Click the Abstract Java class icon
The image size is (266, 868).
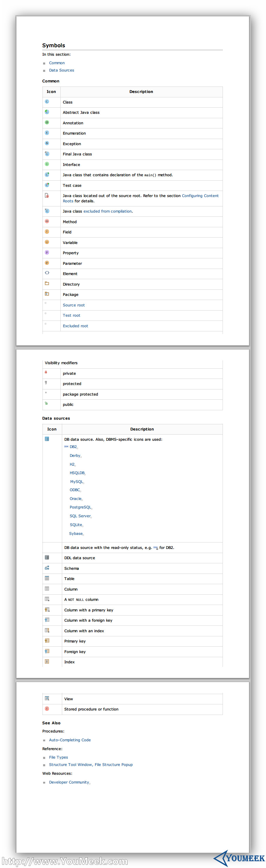click(x=47, y=112)
